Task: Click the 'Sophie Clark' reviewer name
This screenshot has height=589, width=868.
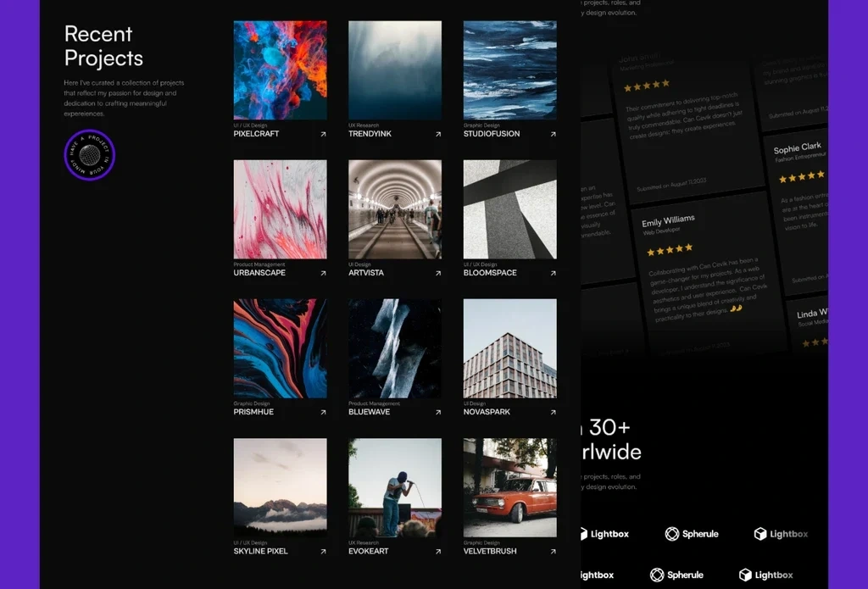Action: point(797,148)
